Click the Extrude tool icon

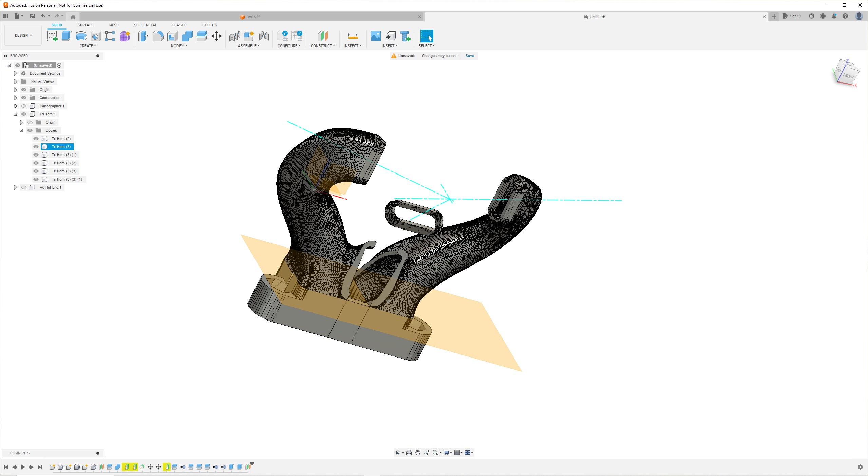(67, 36)
